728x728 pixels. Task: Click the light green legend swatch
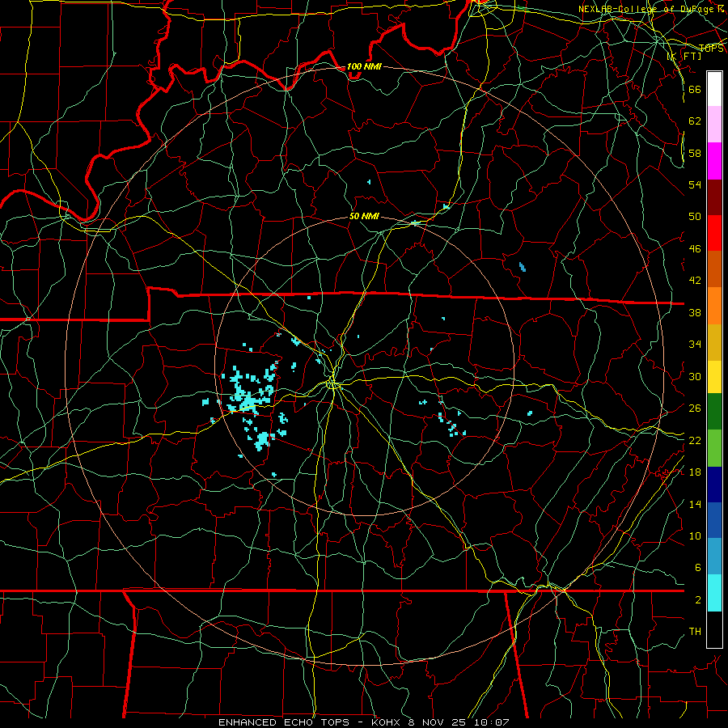(x=714, y=448)
